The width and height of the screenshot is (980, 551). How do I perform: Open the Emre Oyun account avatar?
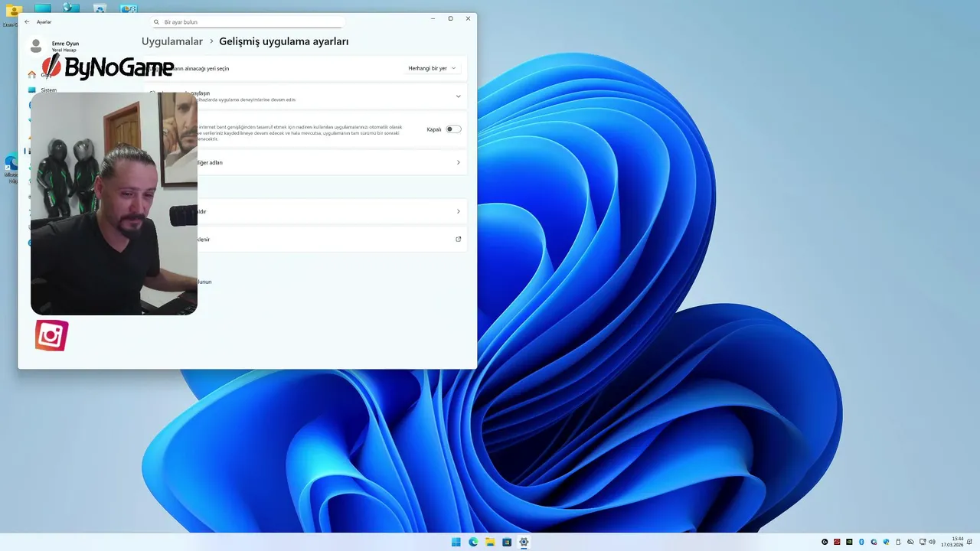pos(36,46)
